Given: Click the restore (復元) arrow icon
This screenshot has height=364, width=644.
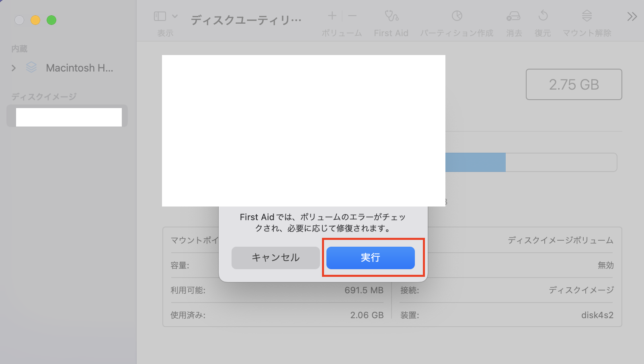Looking at the screenshot, I should click(x=543, y=16).
